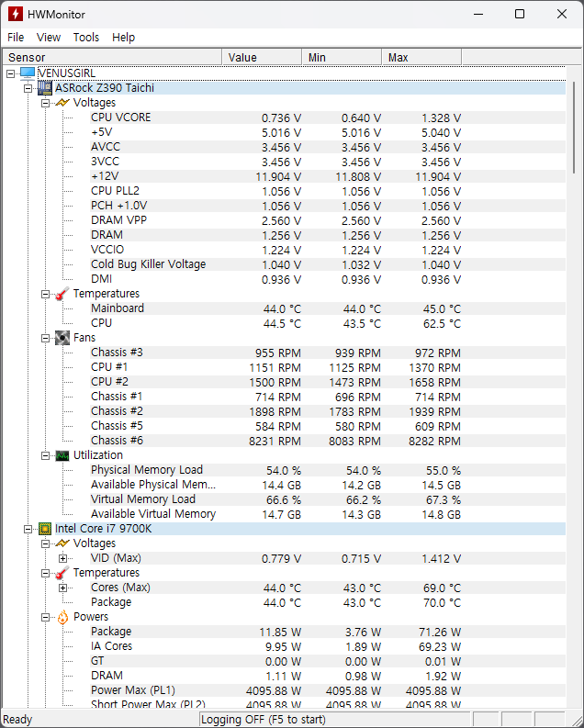Click the Min column header
584x728 pixels.
(x=342, y=57)
